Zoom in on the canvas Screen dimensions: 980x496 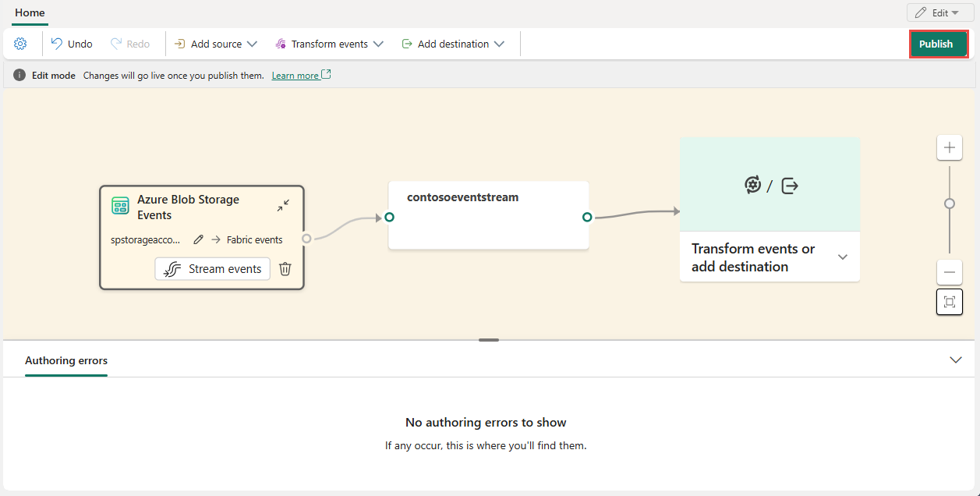tap(949, 147)
